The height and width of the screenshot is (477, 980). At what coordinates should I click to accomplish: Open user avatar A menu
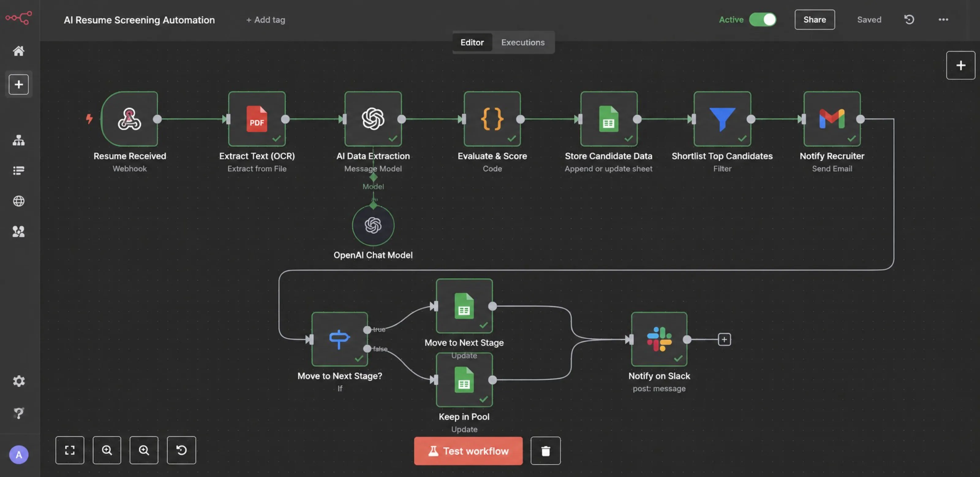(x=19, y=455)
